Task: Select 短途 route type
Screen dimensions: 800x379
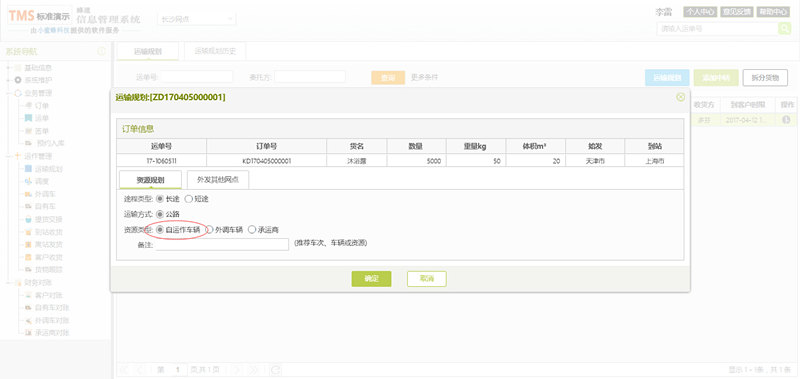Action: [x=188, y=199]
